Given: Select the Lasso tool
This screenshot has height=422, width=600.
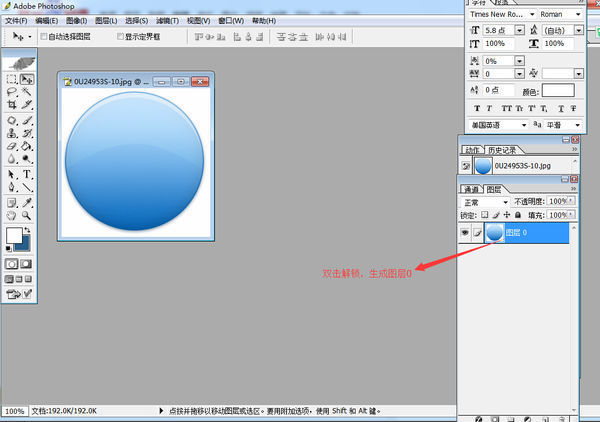Looking at the screenshot, I should click(x=11, y=91).
